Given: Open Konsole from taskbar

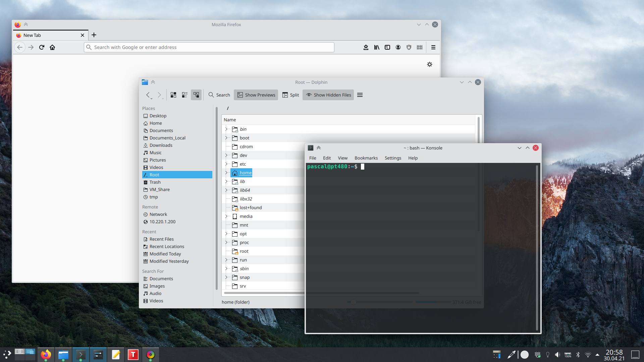Looking at the screenshot, I should [81, 354].
